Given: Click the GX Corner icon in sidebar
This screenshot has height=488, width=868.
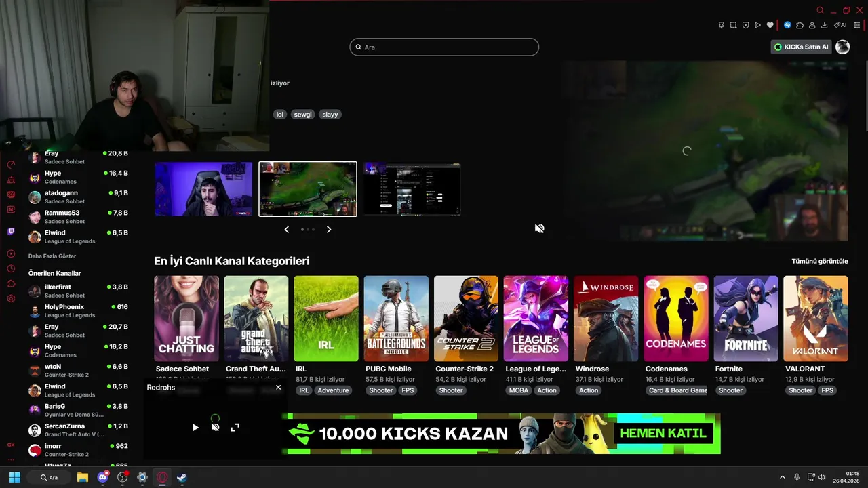Looking at the screenshot, I should (11, 445).
